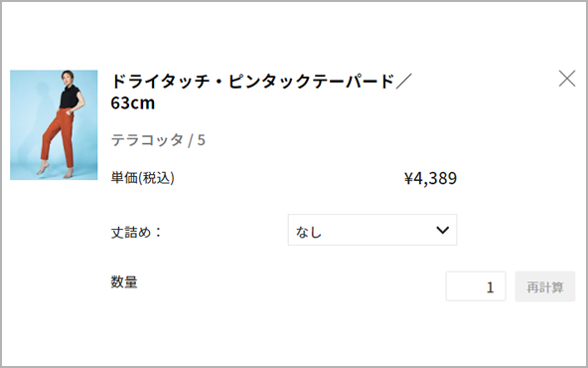Close the product dialog with X icon
This screenshot has height=368, width=588.
click(x=566, y=79)
